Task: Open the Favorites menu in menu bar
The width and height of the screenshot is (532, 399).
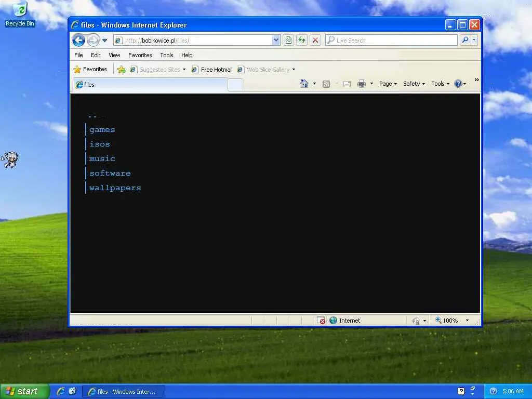Action: [140, 55]
